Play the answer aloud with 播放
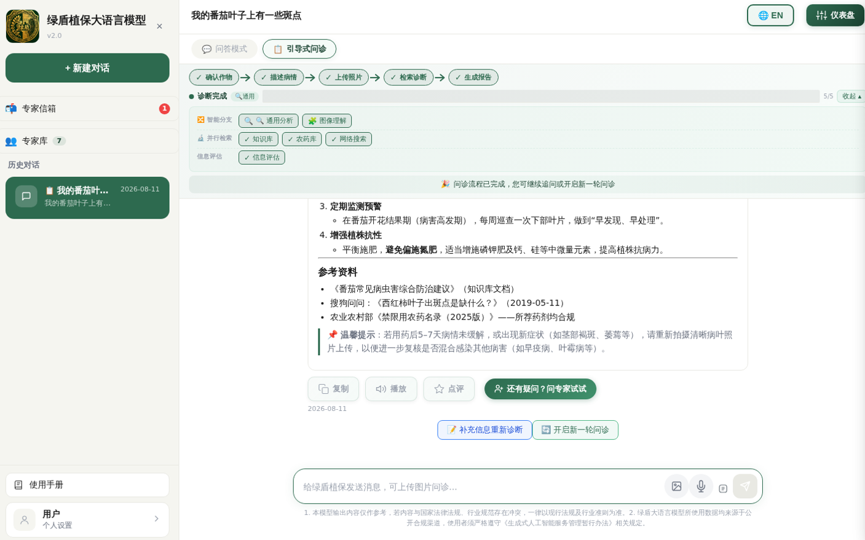The width and height of the screenshot is (865, 540). pyautogui.click(x=391, y=389)
